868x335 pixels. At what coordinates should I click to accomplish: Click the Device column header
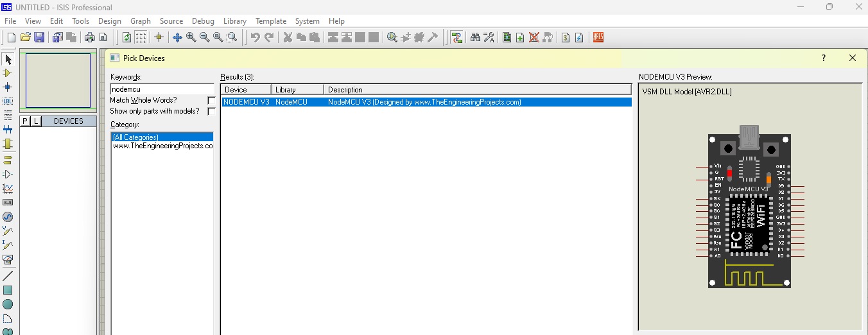click(x=246, y=90)
